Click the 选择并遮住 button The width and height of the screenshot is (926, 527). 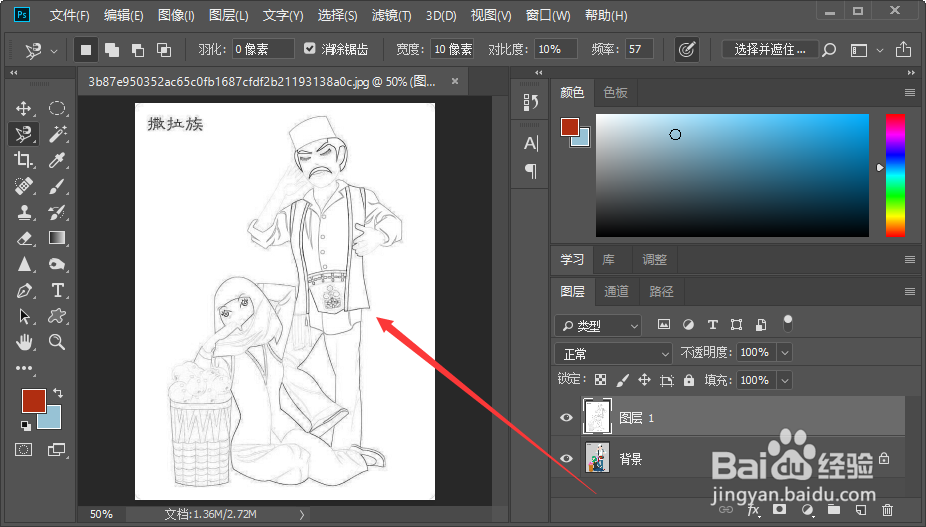click(x=770, y=50)
